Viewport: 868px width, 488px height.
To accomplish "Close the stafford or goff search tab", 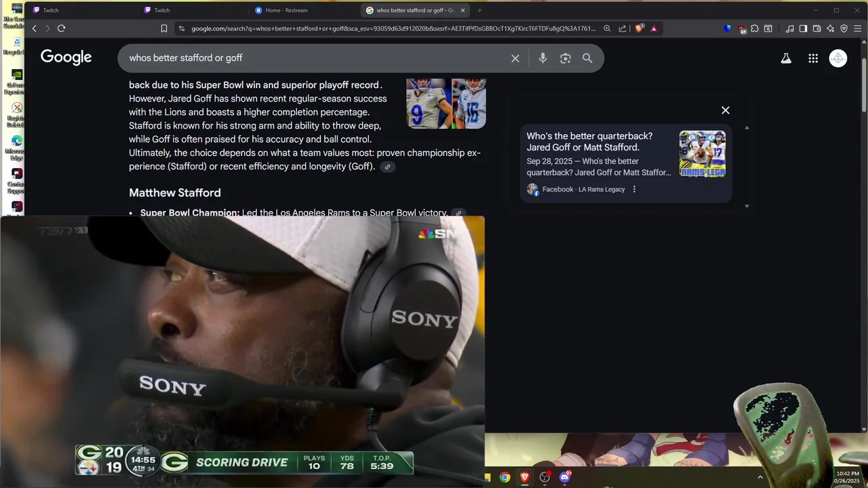I will (x=463, y=10).
